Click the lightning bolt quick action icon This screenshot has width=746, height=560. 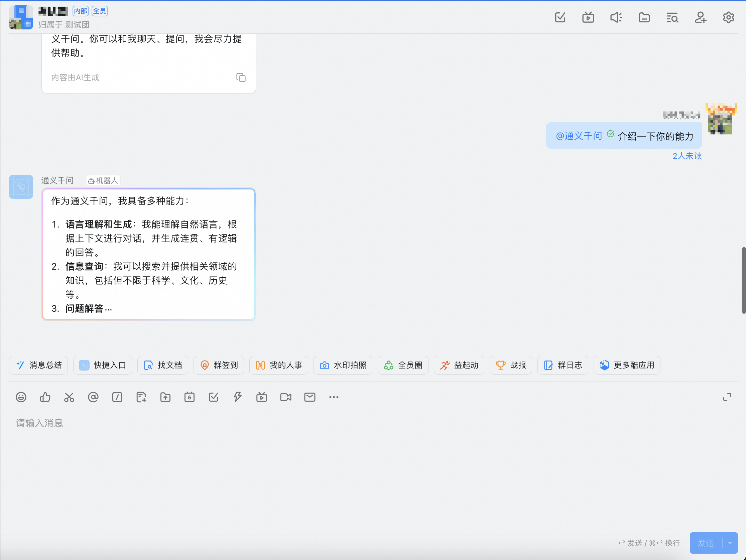click(x=237, y=397)
